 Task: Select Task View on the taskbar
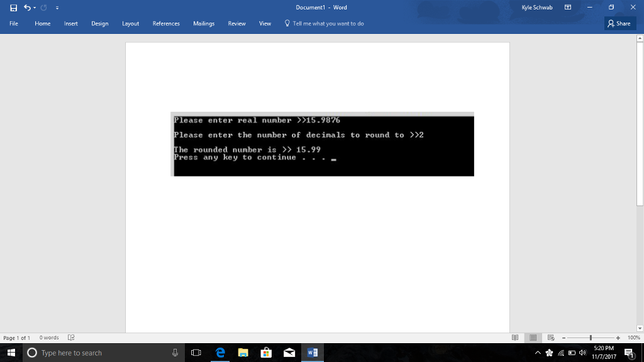[196, 353]
